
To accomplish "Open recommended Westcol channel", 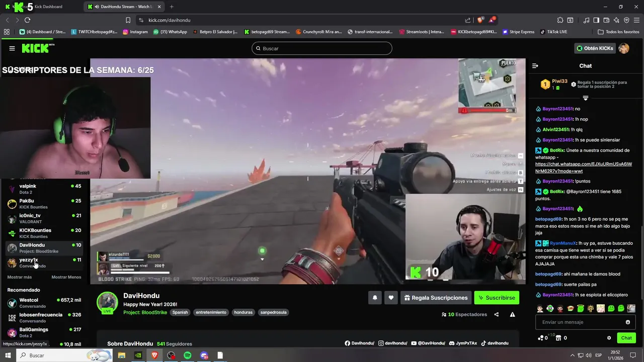I will 44,303.
